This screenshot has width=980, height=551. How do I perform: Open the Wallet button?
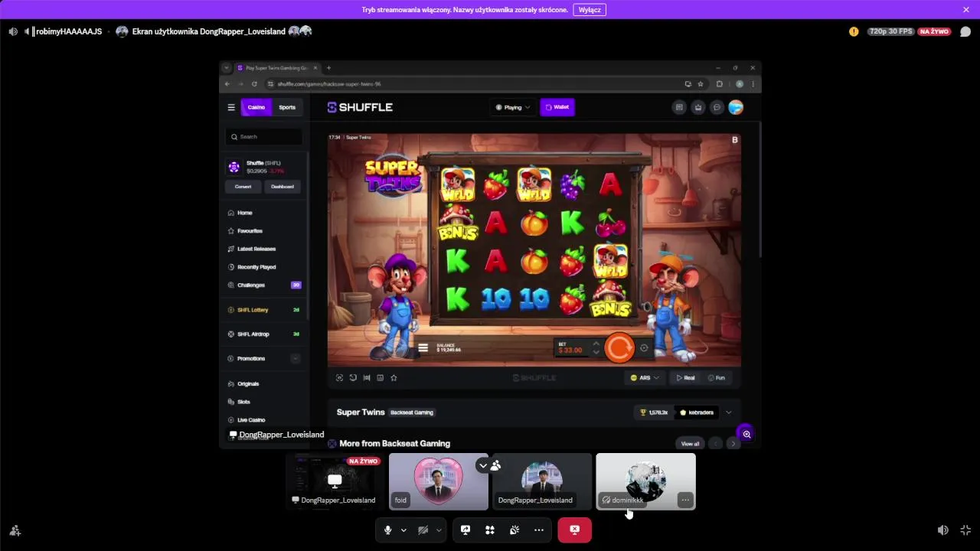557,107
